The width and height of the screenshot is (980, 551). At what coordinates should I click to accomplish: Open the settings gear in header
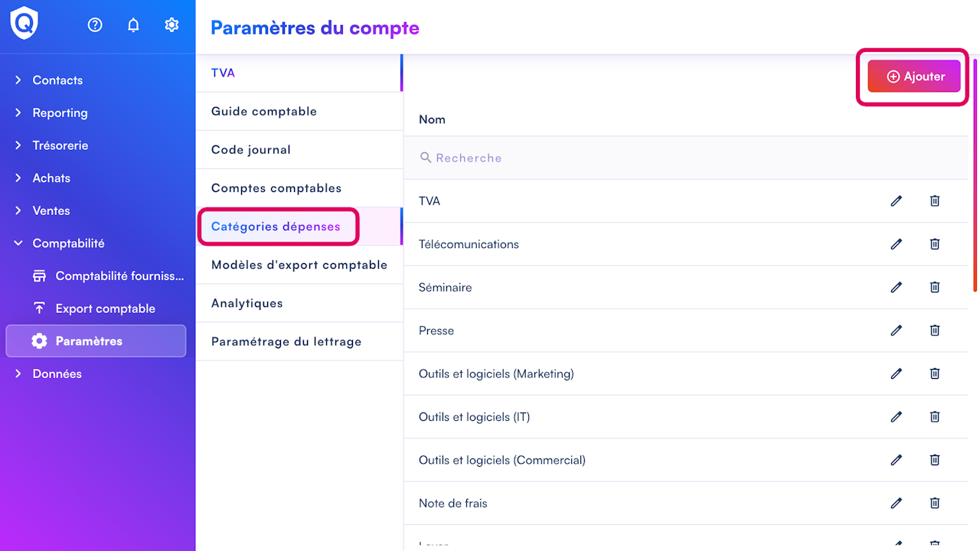point(171,25)
